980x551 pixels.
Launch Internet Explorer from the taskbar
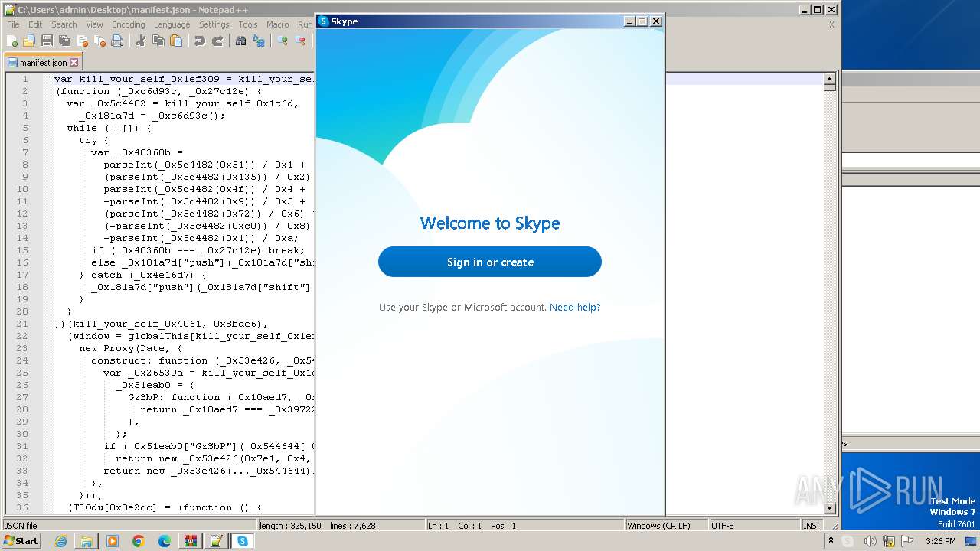60,541
